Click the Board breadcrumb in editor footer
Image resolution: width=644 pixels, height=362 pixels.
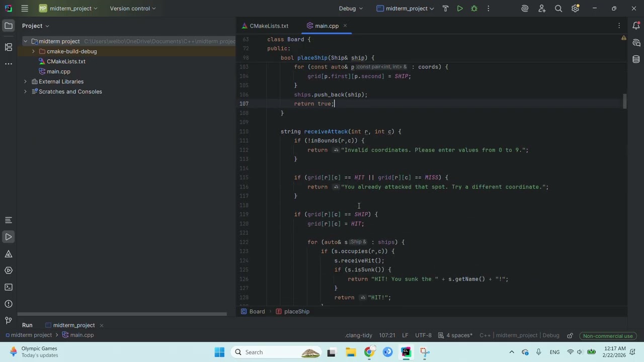253,312
